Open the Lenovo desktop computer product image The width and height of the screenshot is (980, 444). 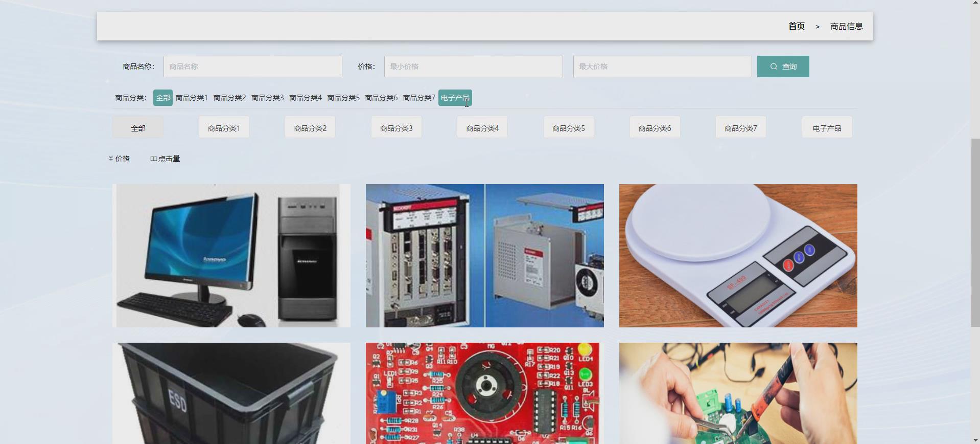pos(231,256)
